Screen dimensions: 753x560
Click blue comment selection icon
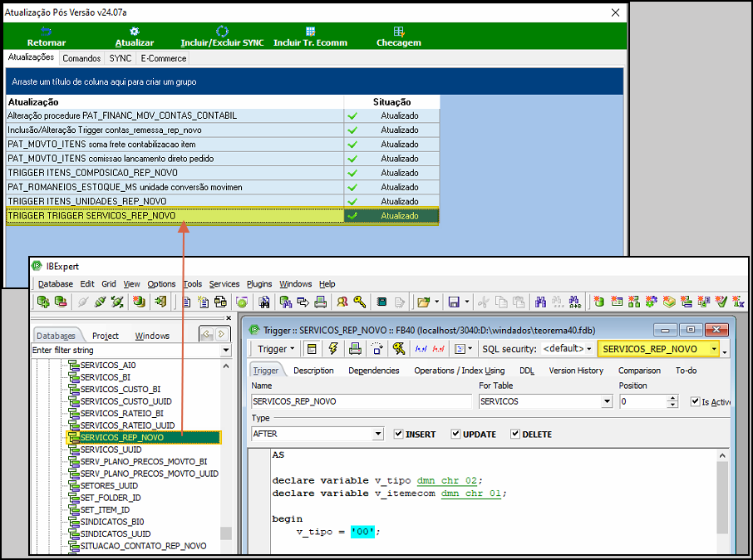click(421, 349)
